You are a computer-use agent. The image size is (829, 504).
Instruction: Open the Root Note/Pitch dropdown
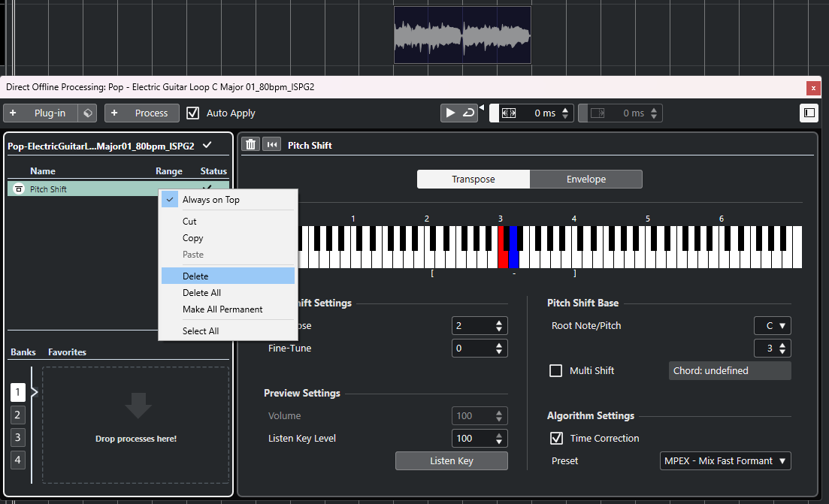773,325
